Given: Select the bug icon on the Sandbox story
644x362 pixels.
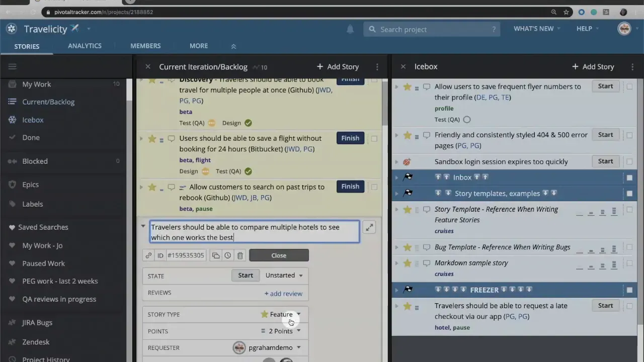Looking at the screenshot, I should coord(407,161).
